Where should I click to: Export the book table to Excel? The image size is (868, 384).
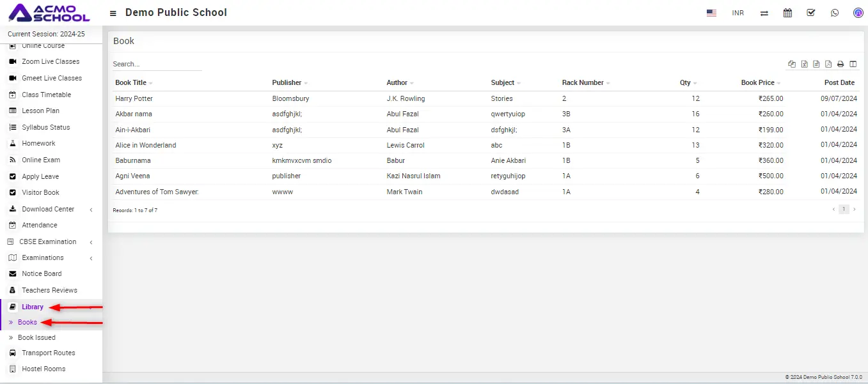coord(804,64)
